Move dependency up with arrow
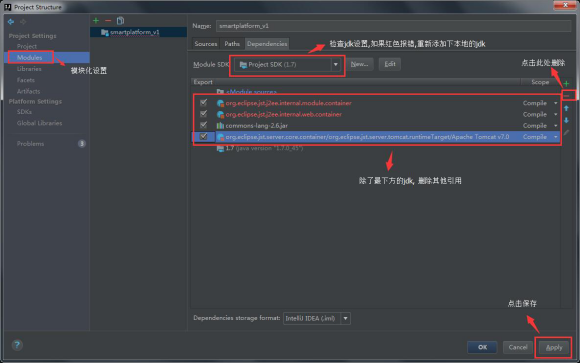580x363 pixels. coord(566,108)
